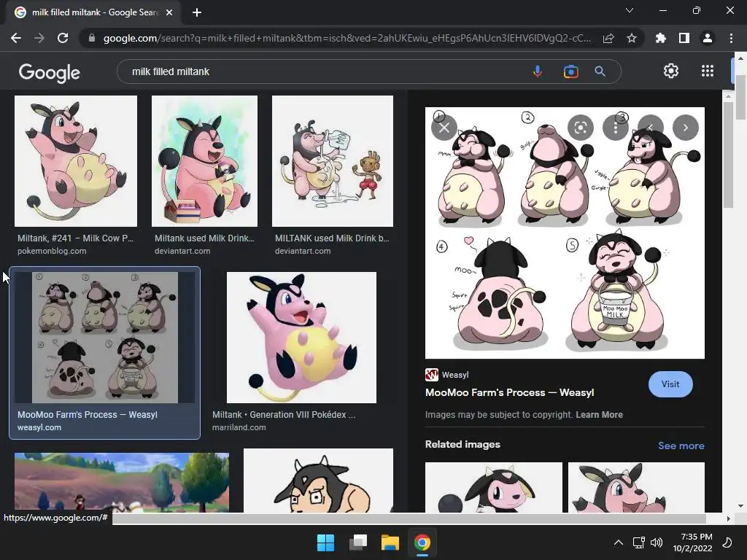Open the landscape field image thumbnail
The height and width of the screenshot is (560, 747).
click(x=122, y=483)
